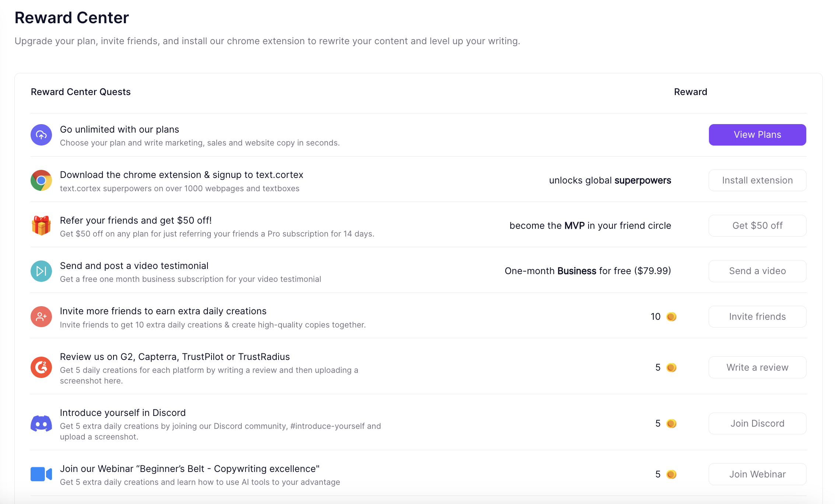Click the blue webinar camera icon
Image resolution: width=835 pixels, height=504 pixels.
(x=41, y=474)
